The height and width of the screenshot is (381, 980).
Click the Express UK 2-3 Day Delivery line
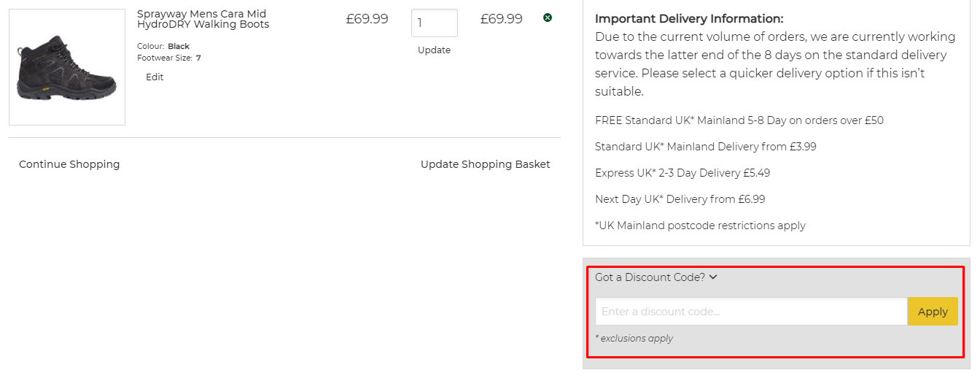[x=682, y=173]
